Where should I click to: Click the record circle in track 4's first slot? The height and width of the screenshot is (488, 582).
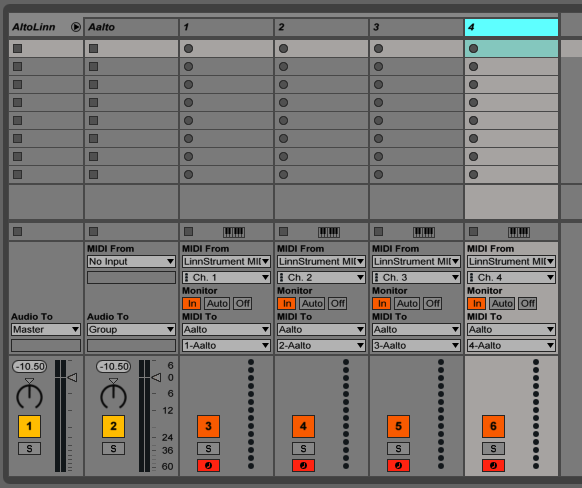pyautogui.click(x=474, y=49)
